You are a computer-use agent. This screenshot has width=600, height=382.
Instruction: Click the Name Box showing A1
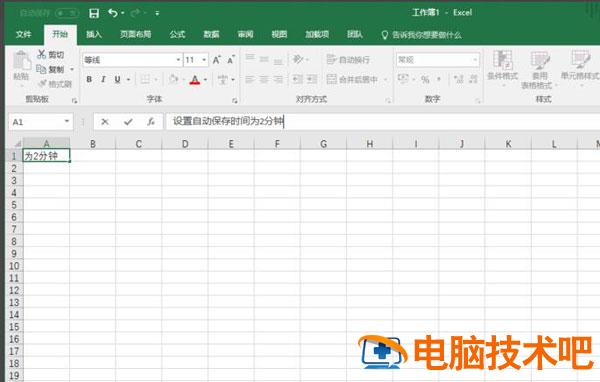click(41, 122)
